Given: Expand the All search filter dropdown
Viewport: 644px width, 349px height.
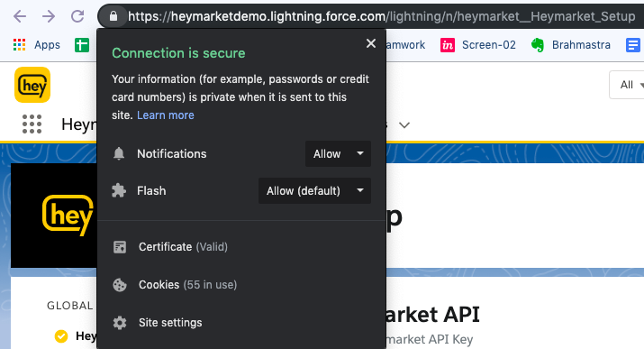Looking at the screenshot, I should [628, 85].
